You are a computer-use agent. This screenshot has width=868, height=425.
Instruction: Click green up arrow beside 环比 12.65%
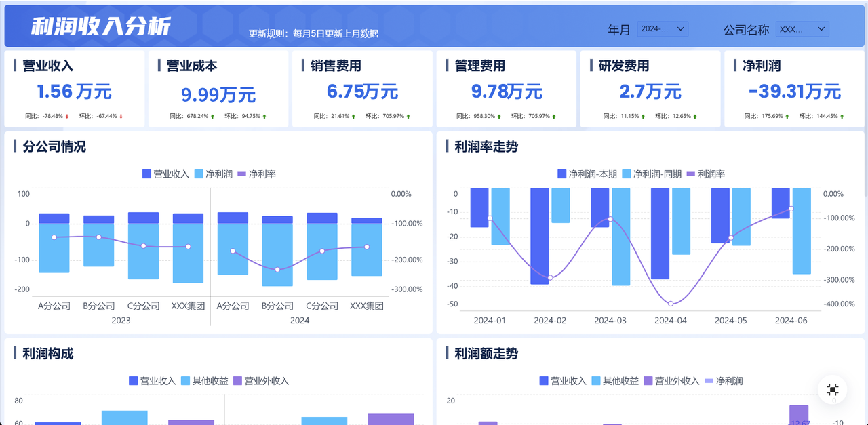coord(696,117)
